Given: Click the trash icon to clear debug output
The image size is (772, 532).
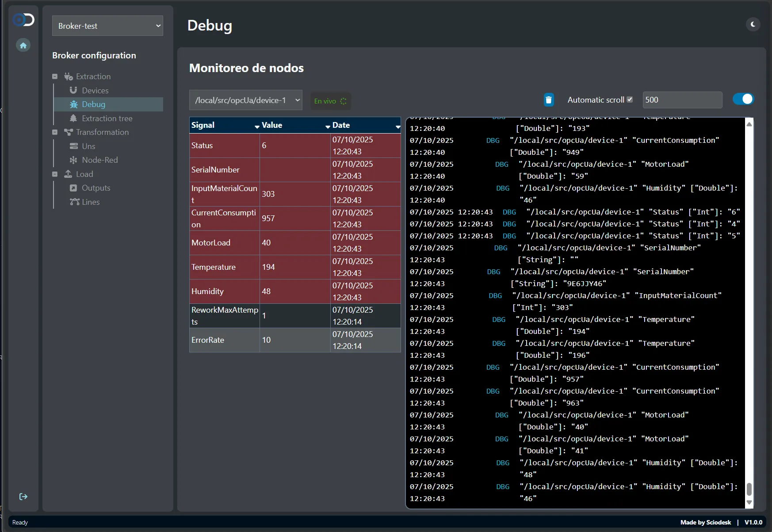Looking at the screenshot, I should tap(548, 100).
